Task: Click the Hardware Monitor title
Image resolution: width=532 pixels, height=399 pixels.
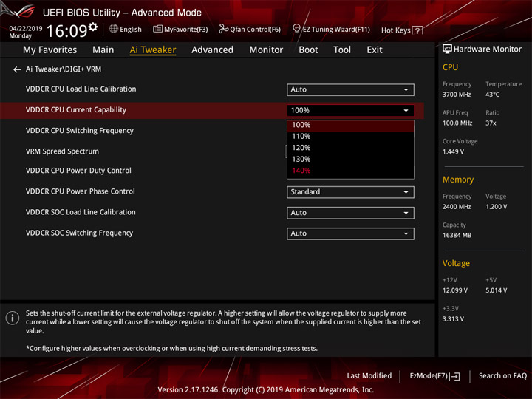Action: tap(488, 50)
